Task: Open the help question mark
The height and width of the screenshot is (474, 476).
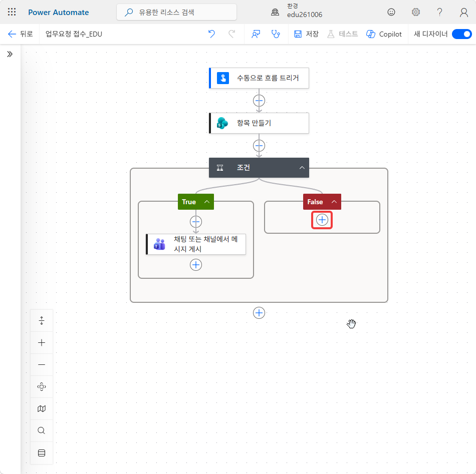Action: (439, 12)
